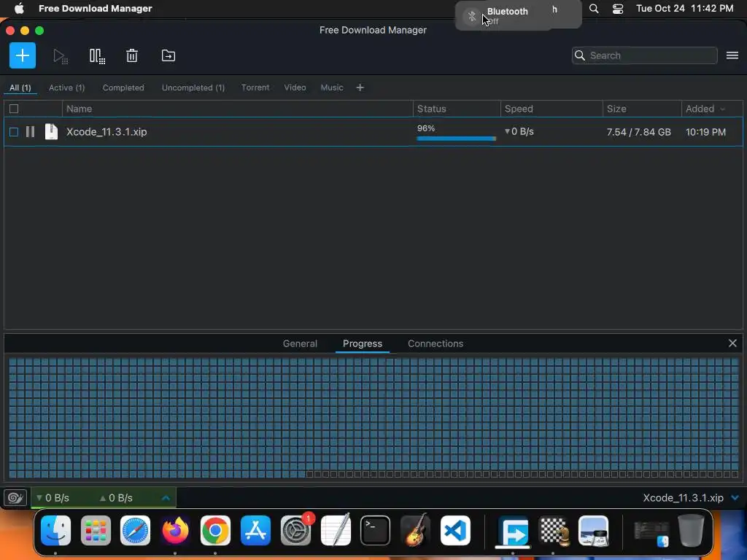Close the download details panel

732,343
